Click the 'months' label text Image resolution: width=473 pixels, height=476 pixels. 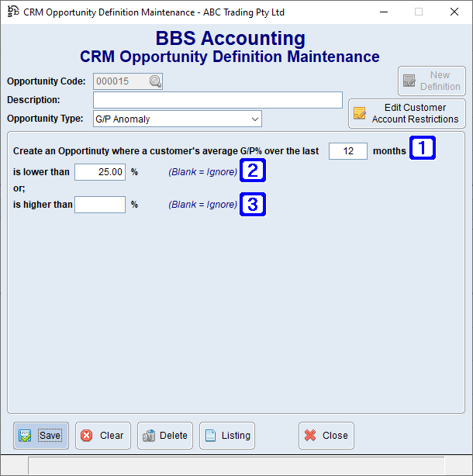pos(389,151)
